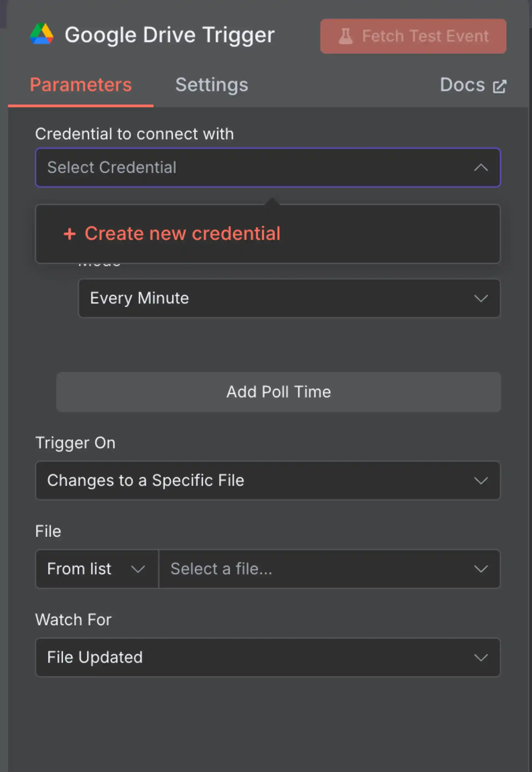Click the chevron on the Trigger On dropdown
The image size is (532, 772).
tap(481, 481)
